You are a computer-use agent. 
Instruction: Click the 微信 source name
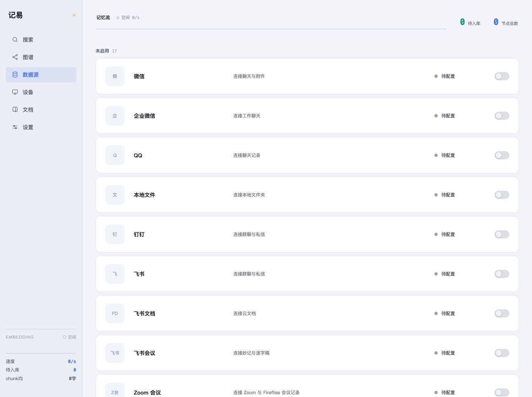click(x=139, y=76)
